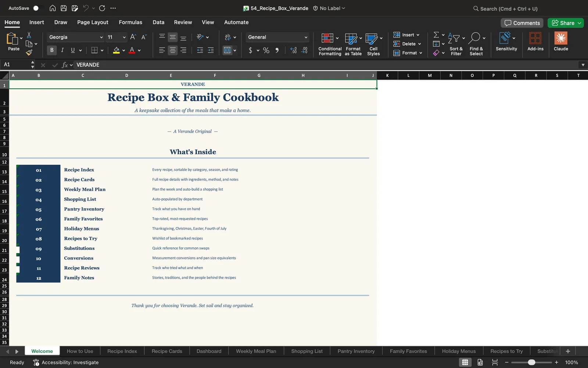The height and width of the screenshot is (368, 588).
Task: Open Conditional Formatting
Action: (x=330, y=44)
